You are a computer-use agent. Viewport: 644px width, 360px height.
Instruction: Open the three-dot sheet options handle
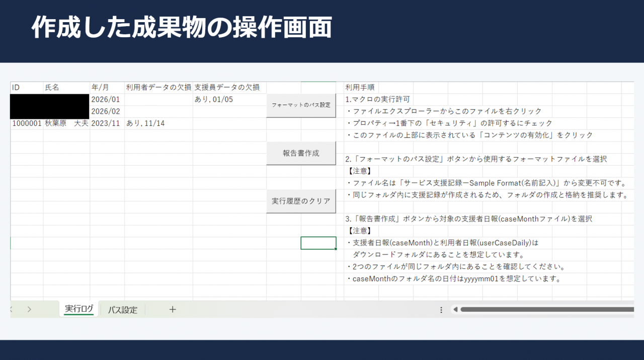[441, 310]
